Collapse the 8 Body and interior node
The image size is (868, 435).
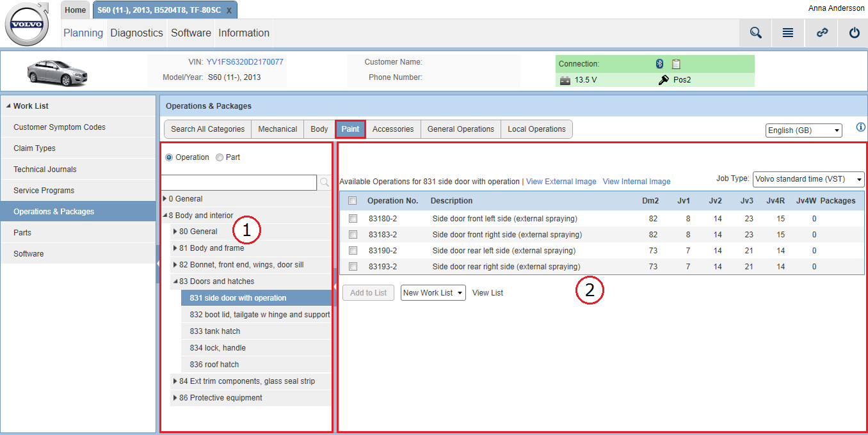pos(165,216)
